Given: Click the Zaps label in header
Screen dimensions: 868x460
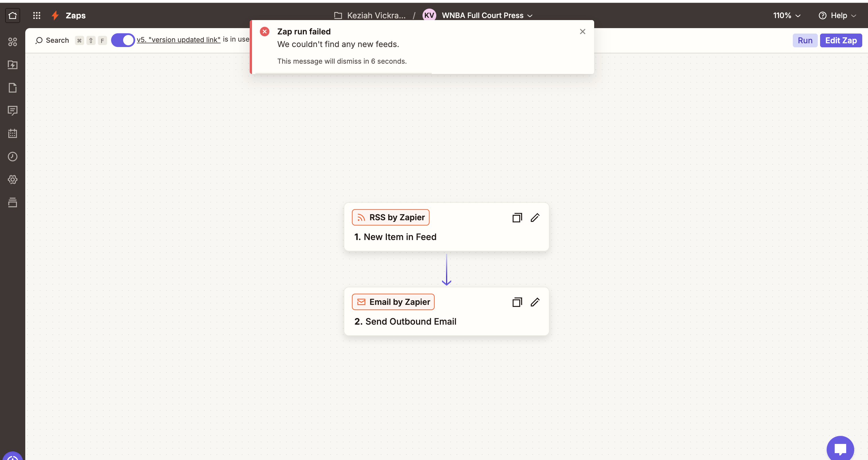Looking at the screenshot, I should 75,15.
